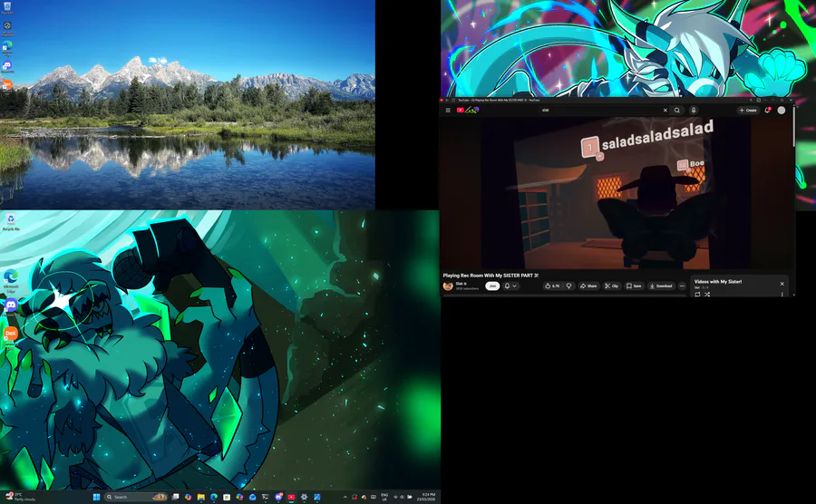Click the taskbar Search box
This screenshot has height=504, width=816.
[x=136, y=497]
